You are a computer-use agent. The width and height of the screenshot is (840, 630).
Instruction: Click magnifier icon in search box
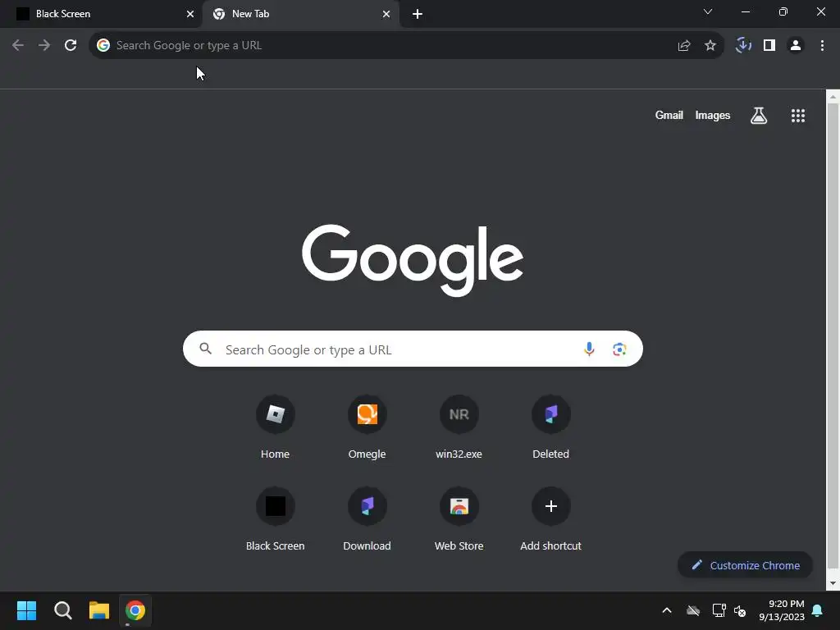206,349
